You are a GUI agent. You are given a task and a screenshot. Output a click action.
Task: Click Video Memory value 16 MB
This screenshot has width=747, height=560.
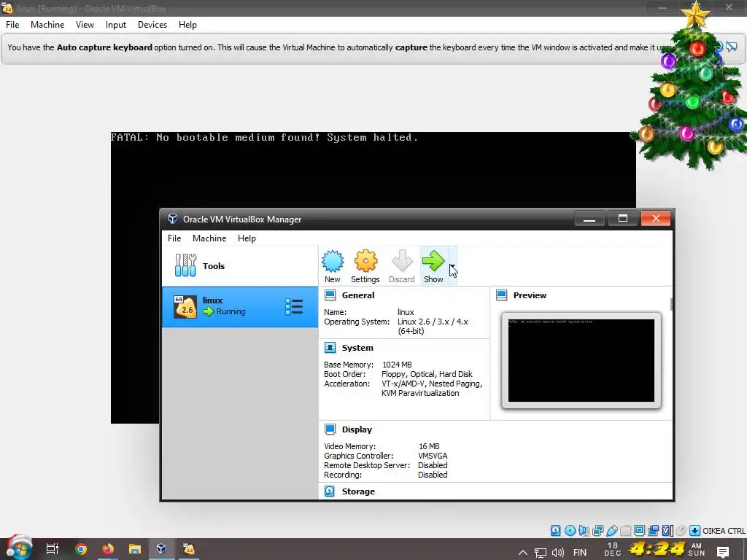point(429,447)
